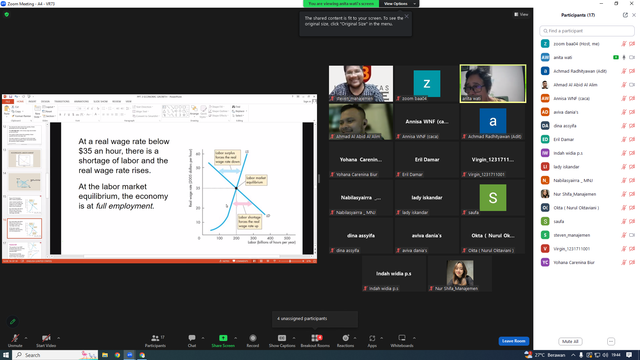The height and width of the screenshot is (360, 640).
Task: Click the Windows taskbar Search box
Action: click(x=56, y=355)
